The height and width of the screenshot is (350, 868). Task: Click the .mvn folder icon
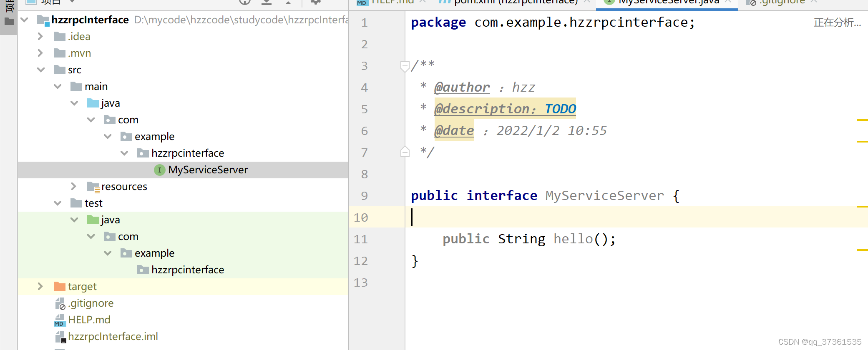[x=60, y=53]
